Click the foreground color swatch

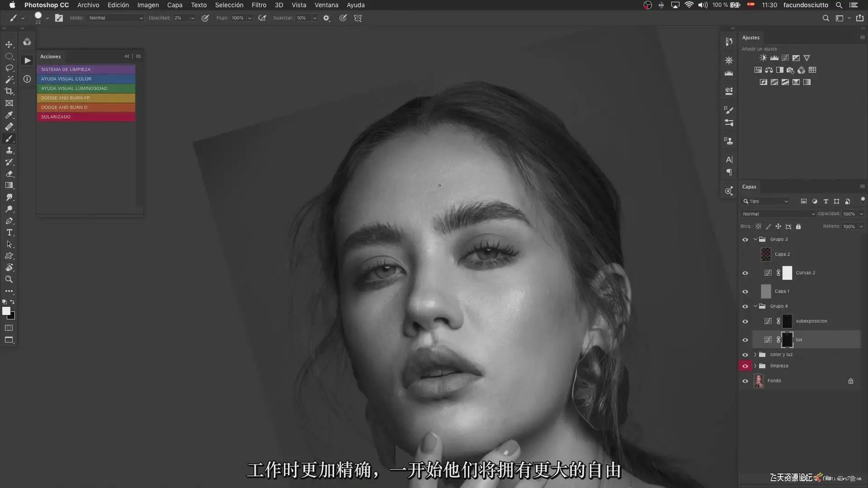pos(6,311)
